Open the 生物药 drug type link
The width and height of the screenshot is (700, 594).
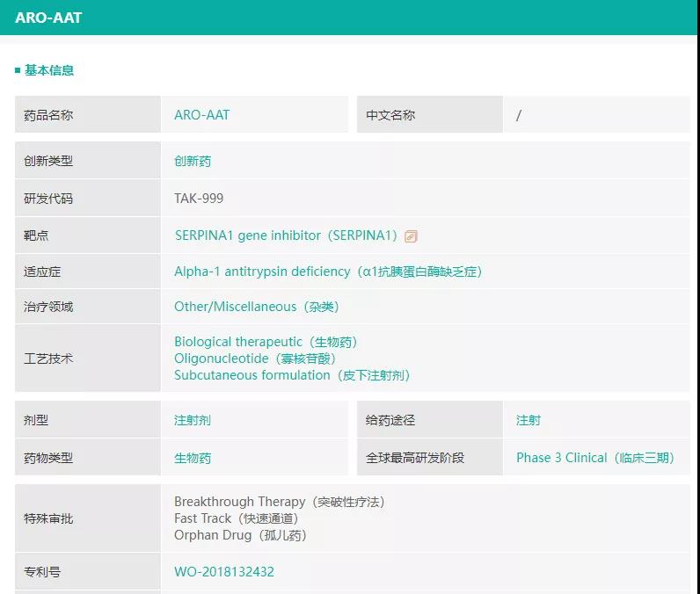point(193,458)
